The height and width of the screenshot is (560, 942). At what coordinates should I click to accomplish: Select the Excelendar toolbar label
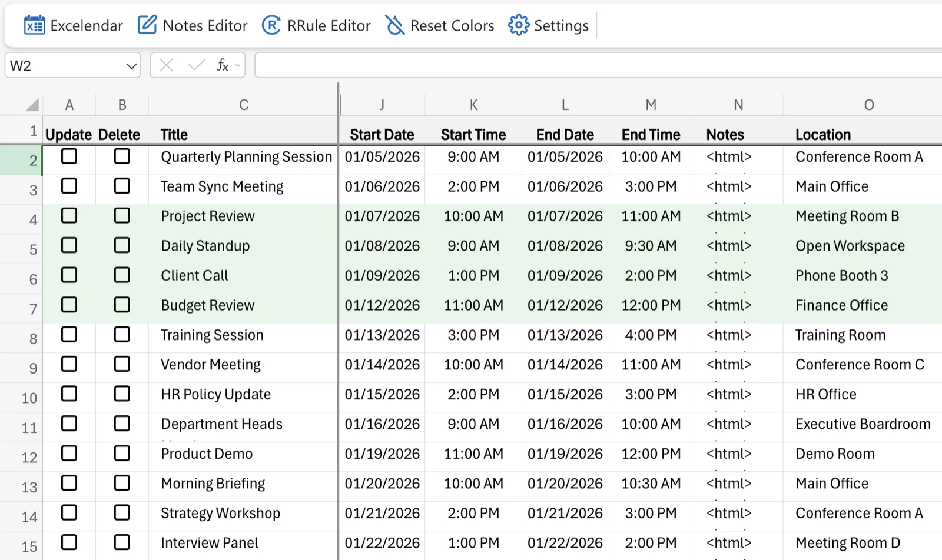pos(87,25)
